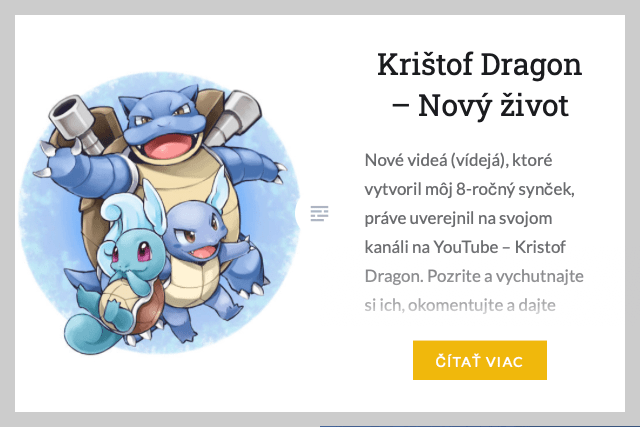Click the post excerpt paragraph text
The height and width of the screenshot is (427, 640).
[x=474, y=232]
